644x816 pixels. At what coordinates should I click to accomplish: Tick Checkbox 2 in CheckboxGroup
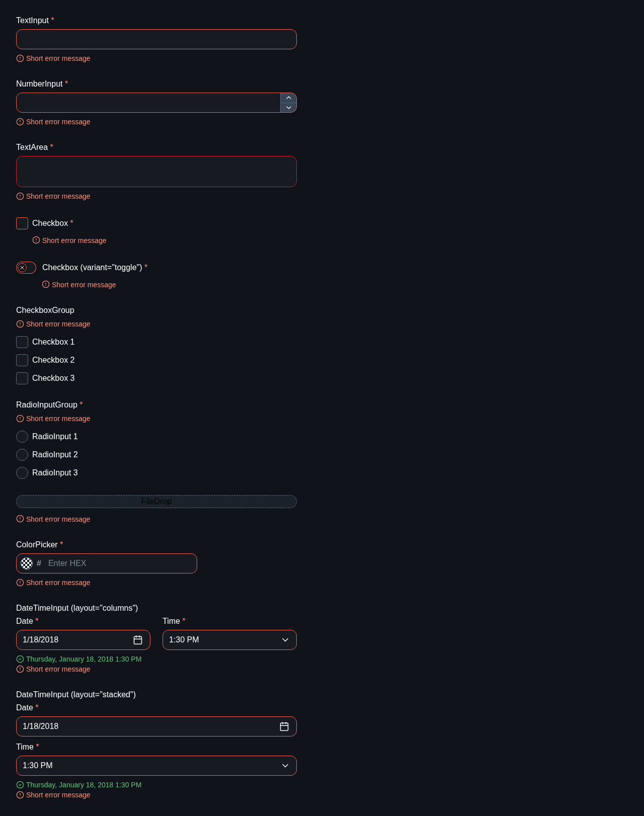pyautogui.click(x=22, y=360)
